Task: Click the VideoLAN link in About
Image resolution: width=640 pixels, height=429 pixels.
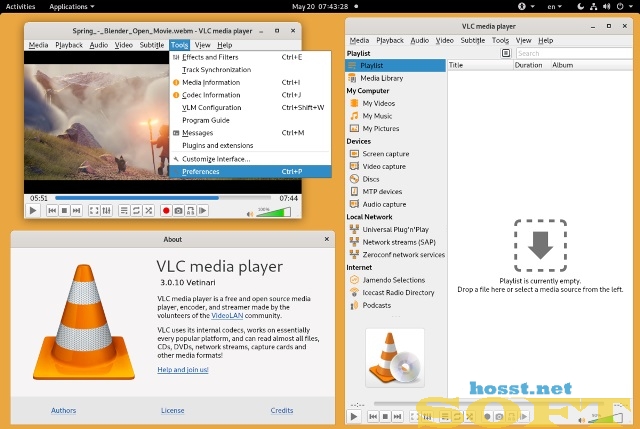Action: click(x=227, y=316)
